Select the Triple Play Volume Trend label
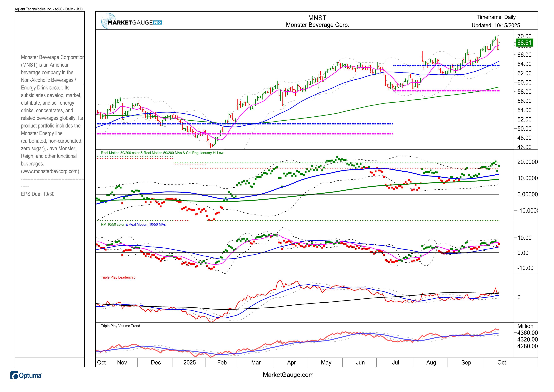 tap(120, 326)
